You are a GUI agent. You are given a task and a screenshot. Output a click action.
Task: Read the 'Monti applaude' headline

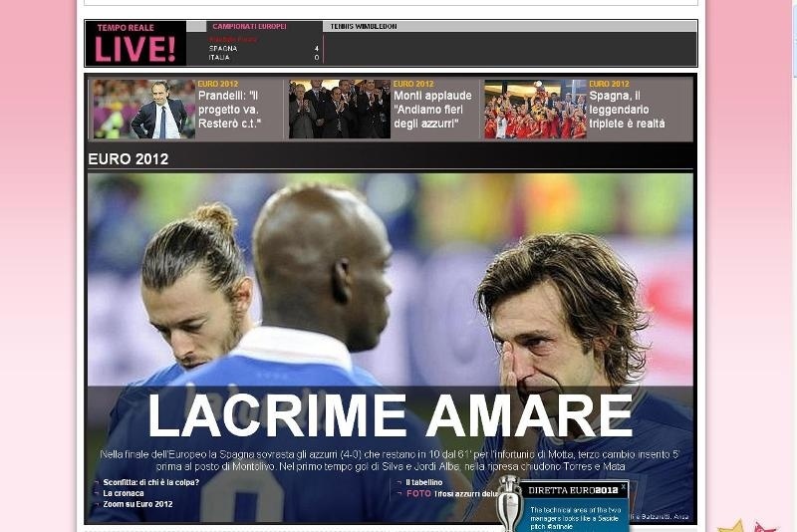tap(432, 110)
